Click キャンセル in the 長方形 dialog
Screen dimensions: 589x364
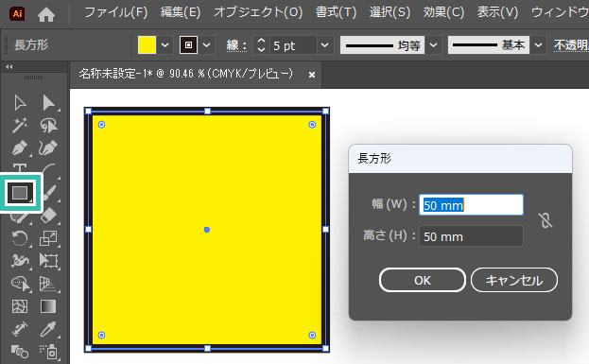(514, 280)
